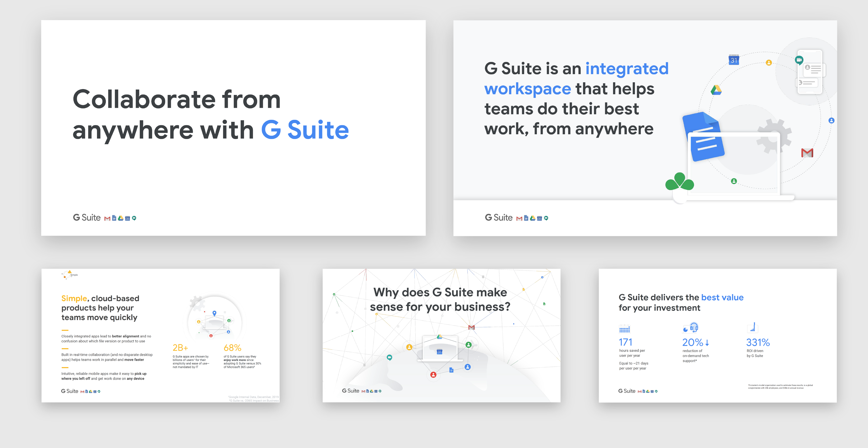
Task: Select the Simple cloud-based products slide thumbnail
Action: 160,335
